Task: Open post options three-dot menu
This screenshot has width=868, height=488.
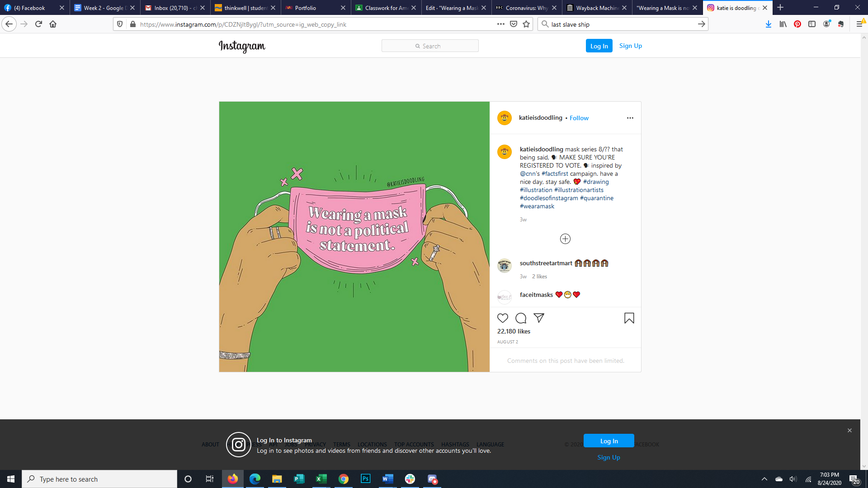Action: 630,118
